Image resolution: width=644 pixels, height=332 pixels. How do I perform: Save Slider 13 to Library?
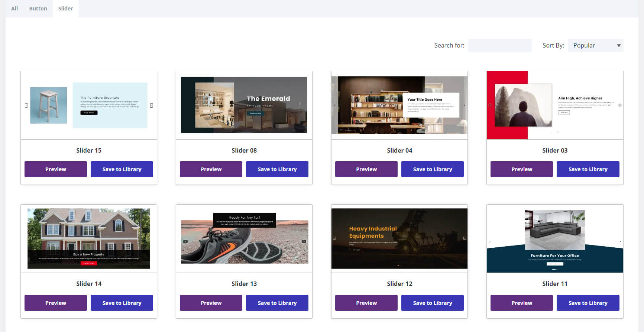click(x=277, y=303)
